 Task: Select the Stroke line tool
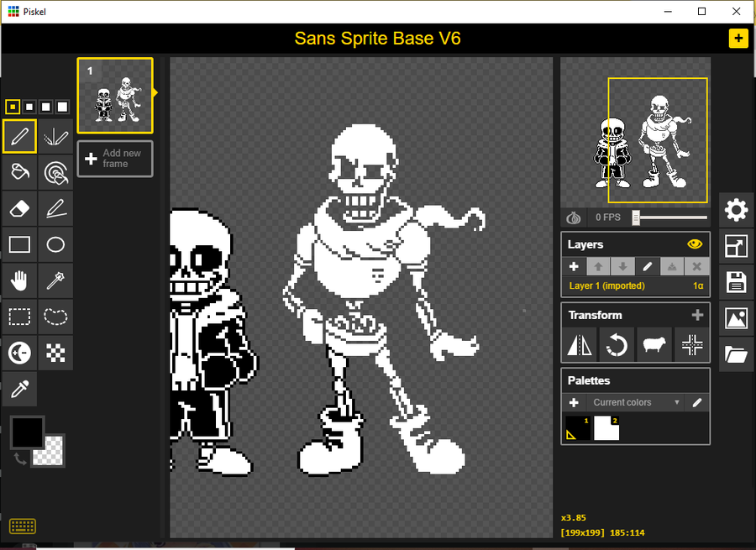click(x=55, y=209)
